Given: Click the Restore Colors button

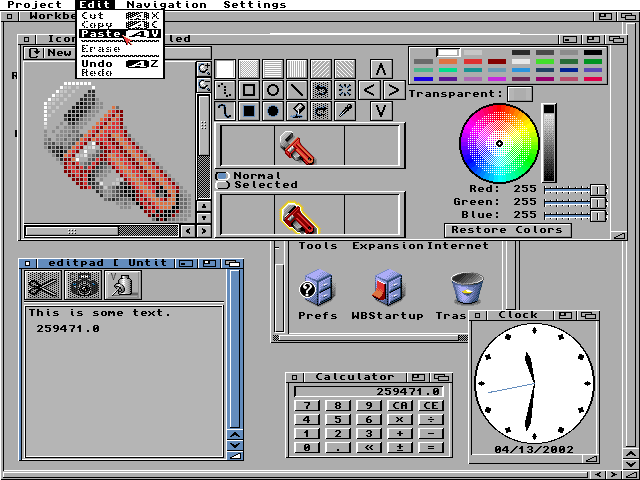Looking at the screenshot, I should tap(507, 230).
